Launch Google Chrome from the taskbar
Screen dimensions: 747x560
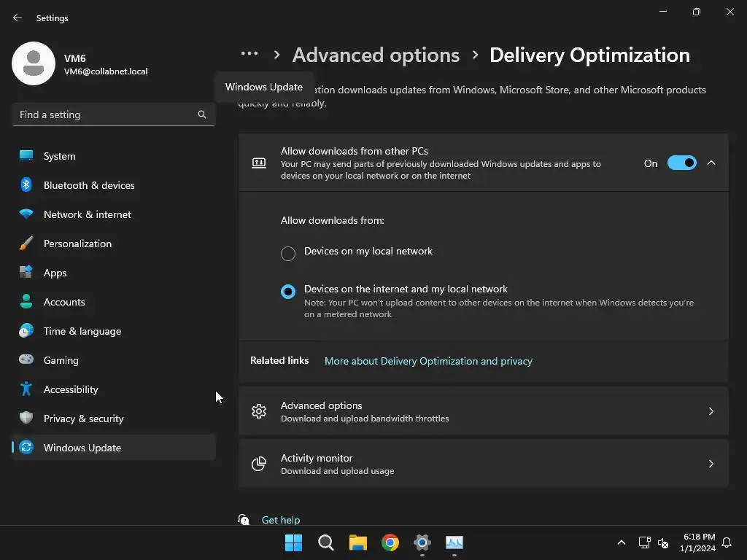coord(390,542)
